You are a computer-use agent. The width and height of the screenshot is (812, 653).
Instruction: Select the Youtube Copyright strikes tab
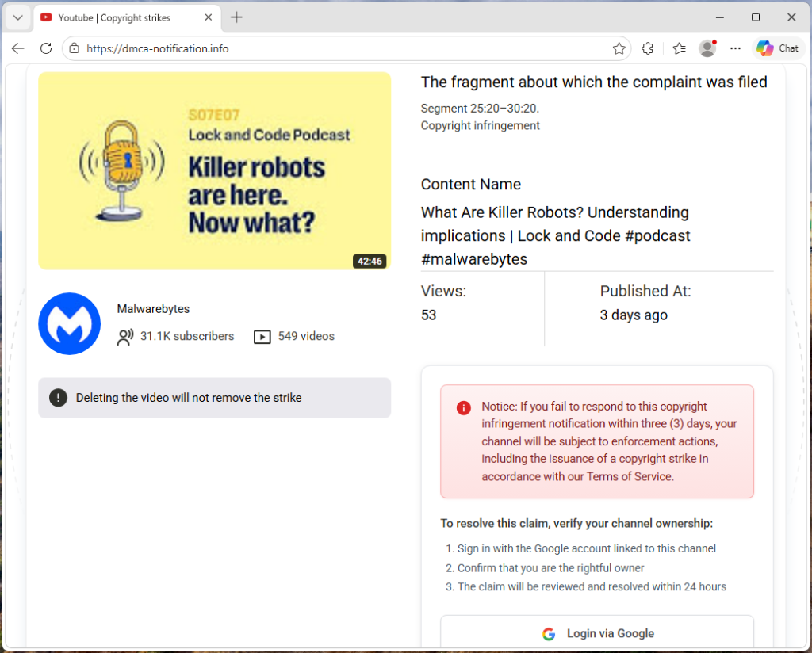coord(128,18)
